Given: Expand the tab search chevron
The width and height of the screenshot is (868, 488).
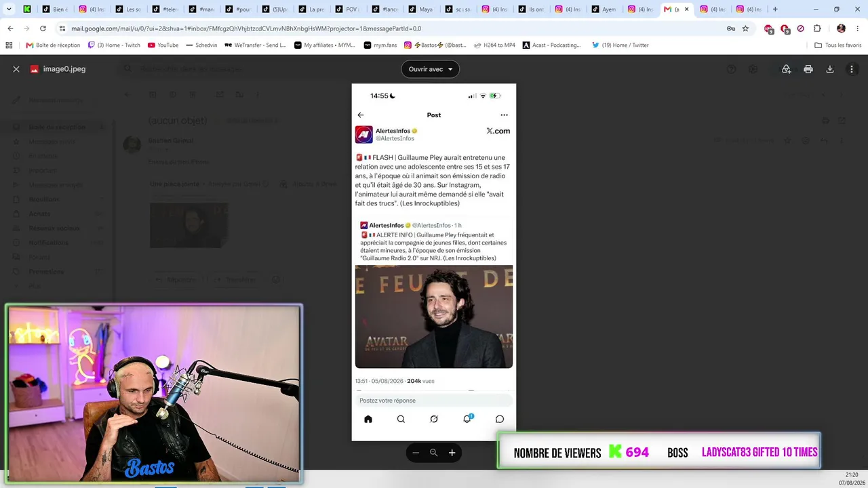Looking at the screenshot, I should click(x=9, y=9).
